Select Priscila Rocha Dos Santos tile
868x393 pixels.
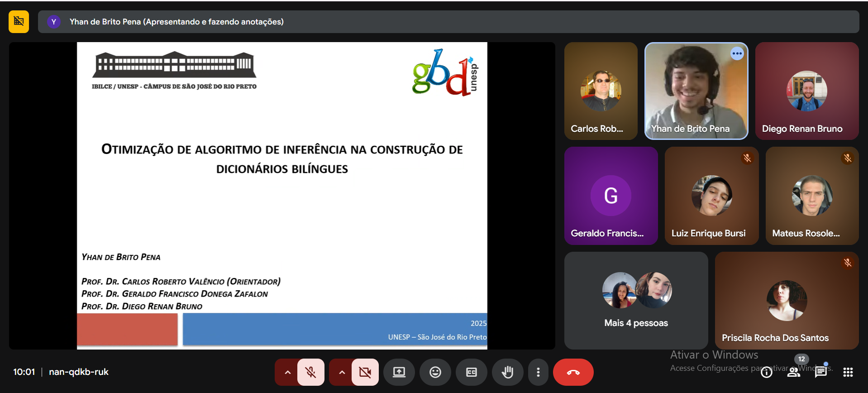tap(787, 301)
